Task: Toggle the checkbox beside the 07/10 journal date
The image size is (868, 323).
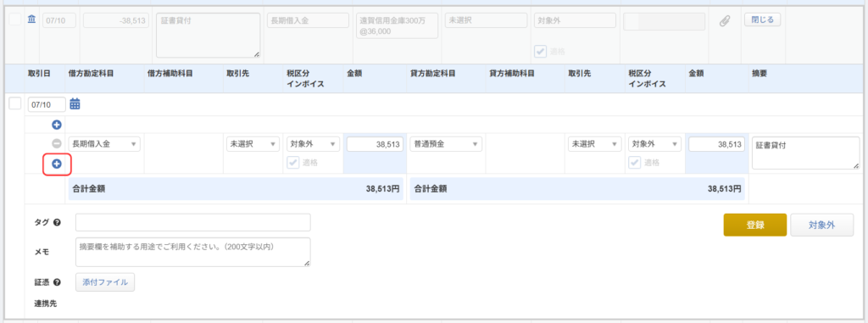Action: point(15,103)
